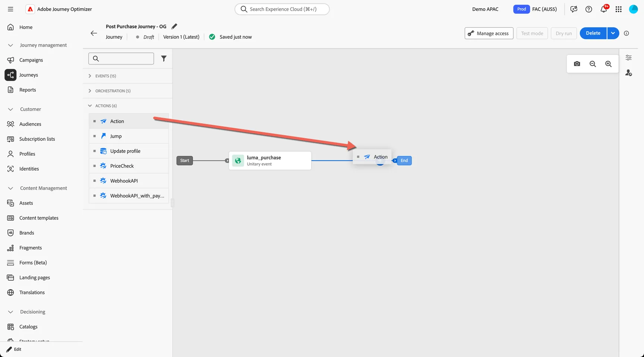The image size is (644, 357).
Task: Open the feedback chat icon
Action: [574, 9]
